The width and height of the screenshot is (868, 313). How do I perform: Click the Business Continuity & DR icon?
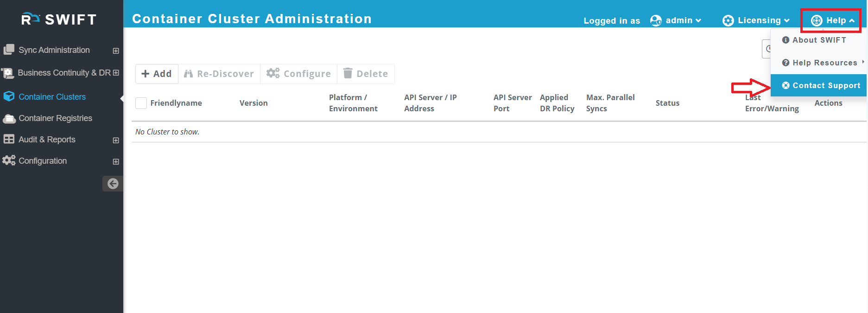pyautogui.click(x=8, y=73)
